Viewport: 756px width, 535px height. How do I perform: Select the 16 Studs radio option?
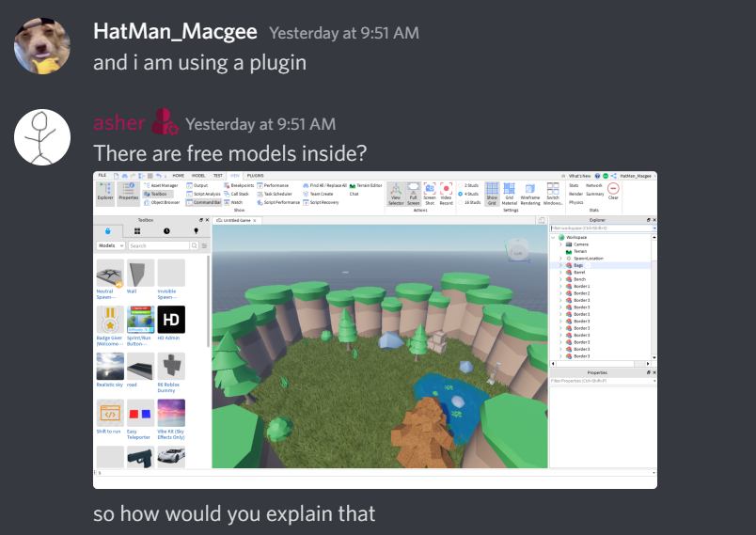click(x=469, y=202)
